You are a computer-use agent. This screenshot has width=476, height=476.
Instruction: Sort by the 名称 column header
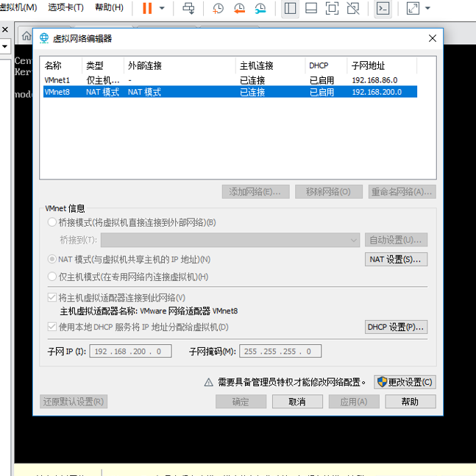63,65
